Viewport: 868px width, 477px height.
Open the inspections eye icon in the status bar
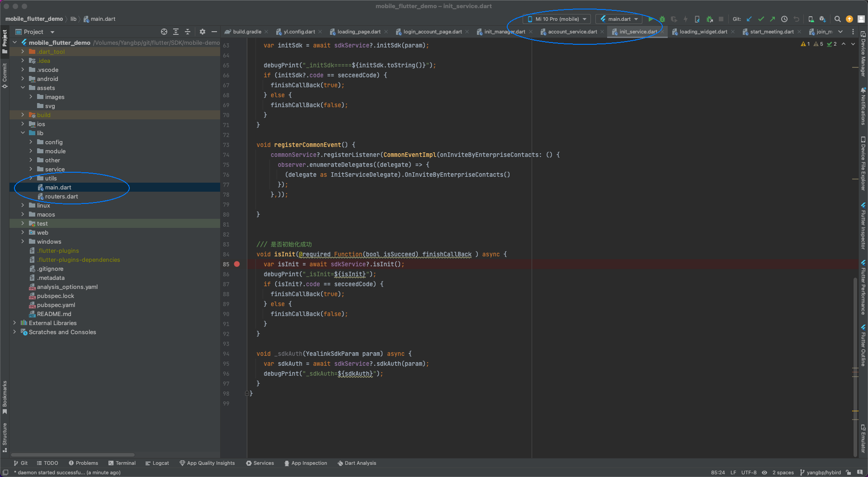click(x=764, y=472)
